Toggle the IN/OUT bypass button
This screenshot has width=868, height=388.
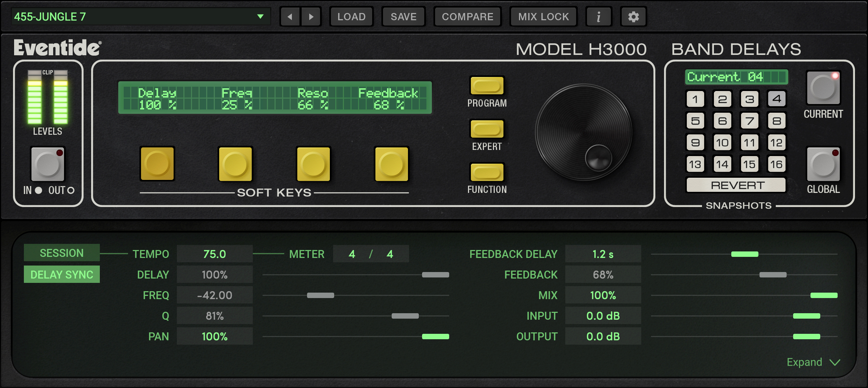(48, 164)
